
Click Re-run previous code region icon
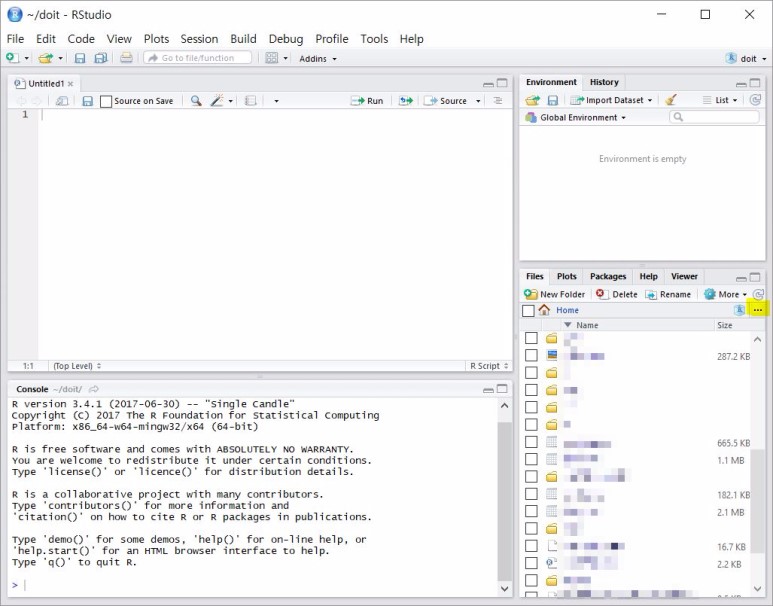pyautogui.click(x=406, y=101)
